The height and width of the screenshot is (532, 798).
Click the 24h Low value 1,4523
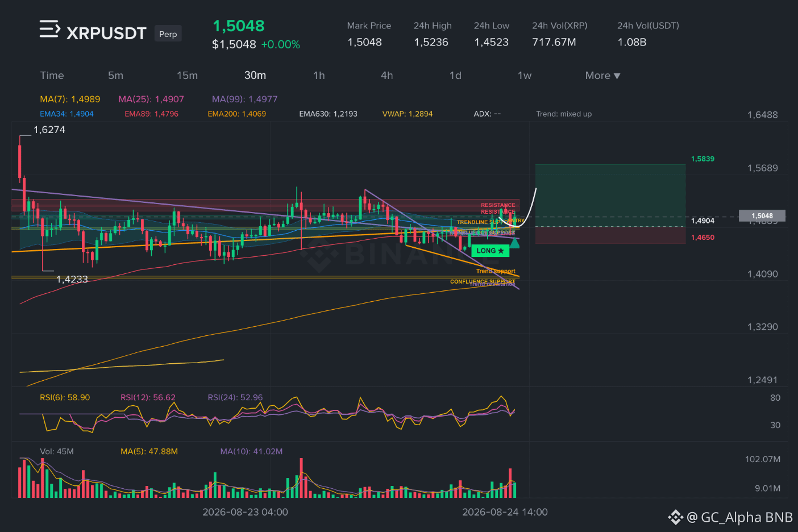coord(492,42)
